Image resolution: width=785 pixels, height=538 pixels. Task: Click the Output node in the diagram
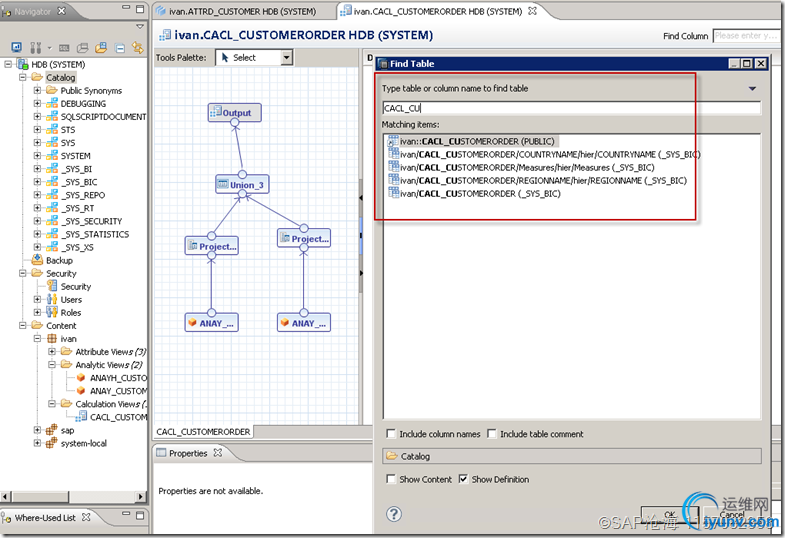click(235, 113)
